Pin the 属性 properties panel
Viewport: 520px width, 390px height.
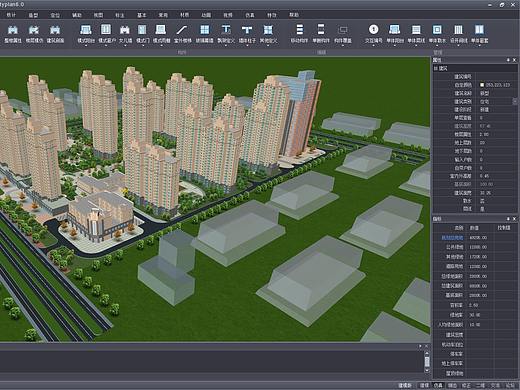pyautogui.click(x=508, y=60)
